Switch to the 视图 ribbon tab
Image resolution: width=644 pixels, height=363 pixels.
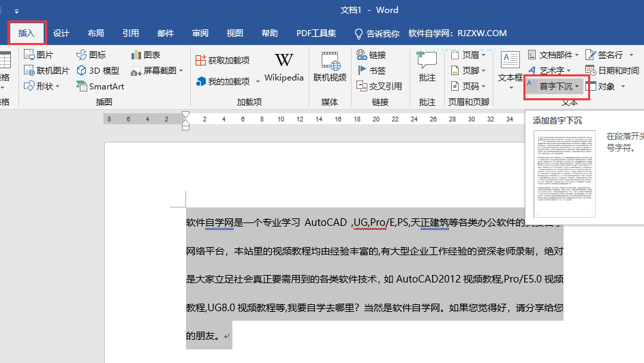tap(235, 33)
